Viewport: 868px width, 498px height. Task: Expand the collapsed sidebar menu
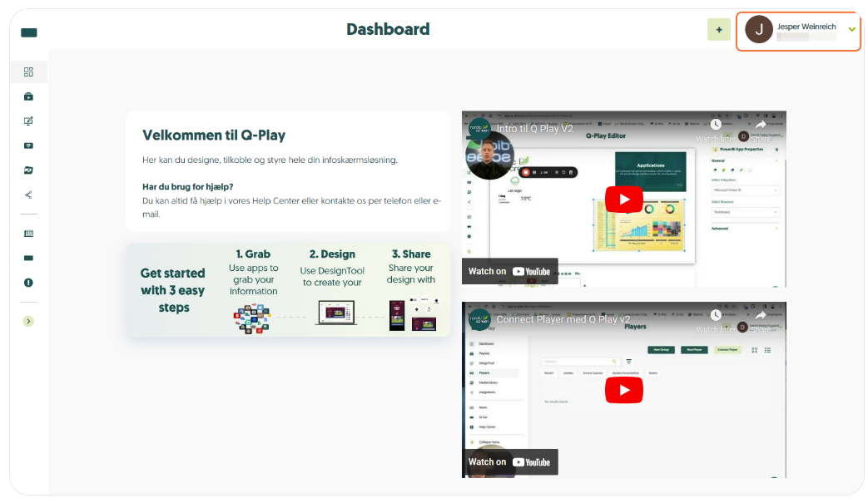click(28, 321)
